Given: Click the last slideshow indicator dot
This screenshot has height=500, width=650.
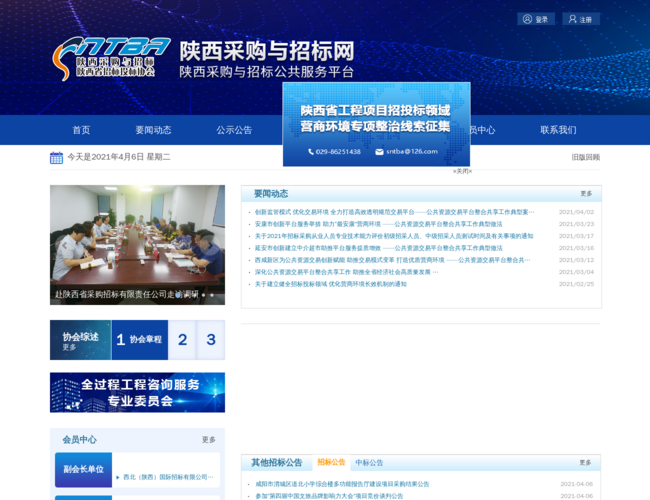Looking at the screenshot, I should pos(212,295).
